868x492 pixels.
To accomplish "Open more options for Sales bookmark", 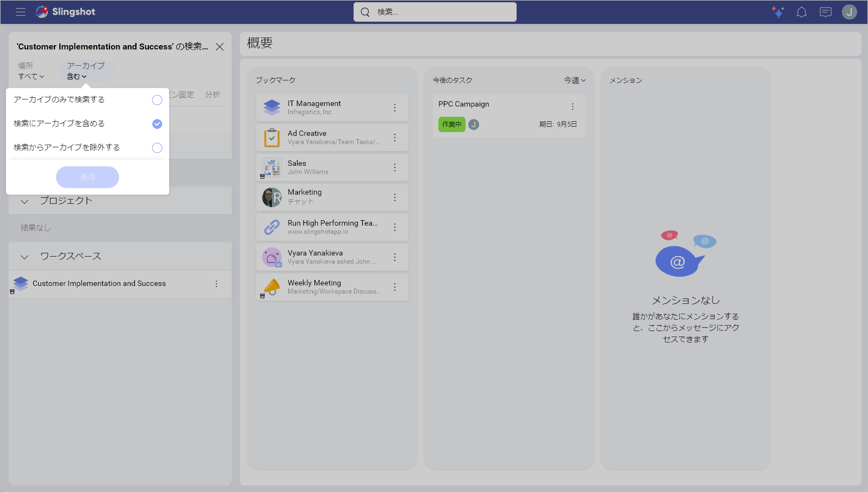I will 395,167.
